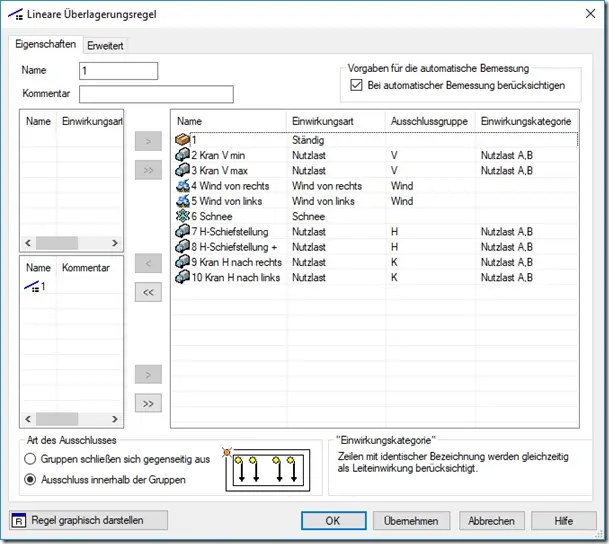The height and width of the screenshot is (544, 609).
Task: Open the Eigenschaften tab
Action: (45, 44)
